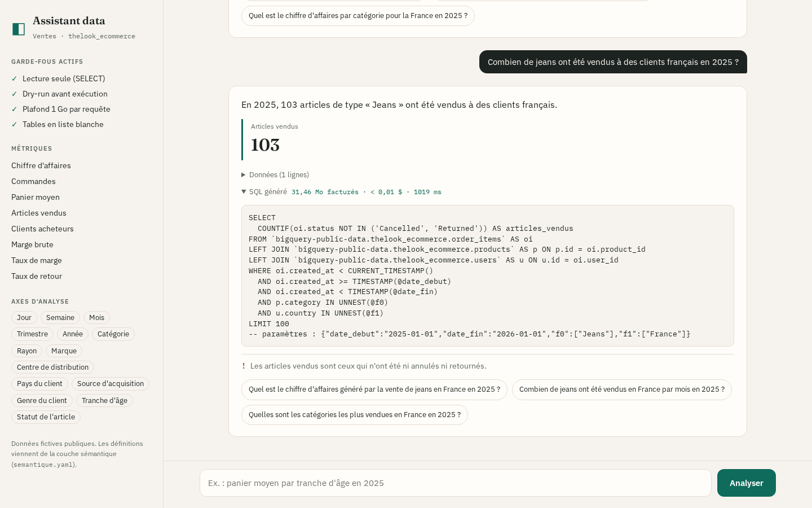Image resolution: width=812 pixels, height=508 pixels.
Task: Ask suggestion about chiffre d'affaires par catégorie
Action: (358, 16)
